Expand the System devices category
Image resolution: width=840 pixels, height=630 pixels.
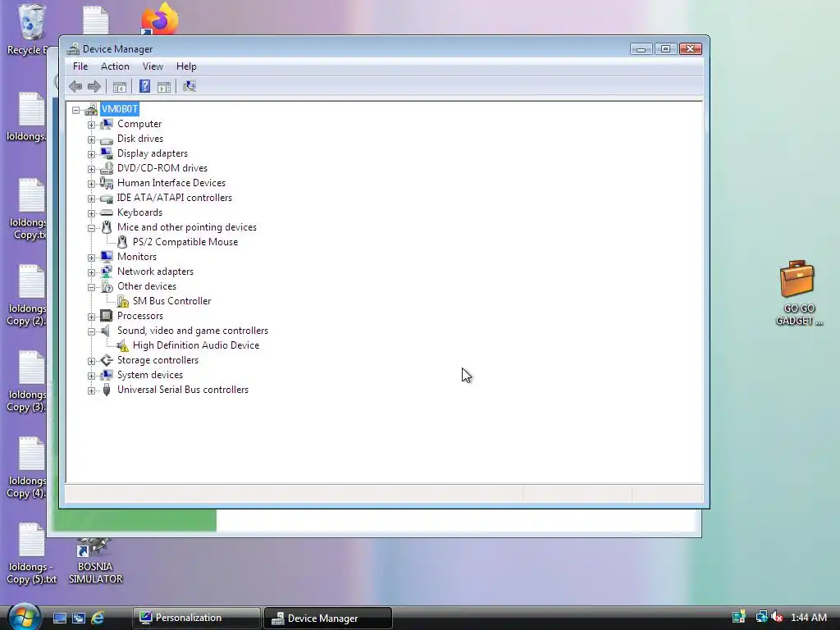tap(91, 376)
